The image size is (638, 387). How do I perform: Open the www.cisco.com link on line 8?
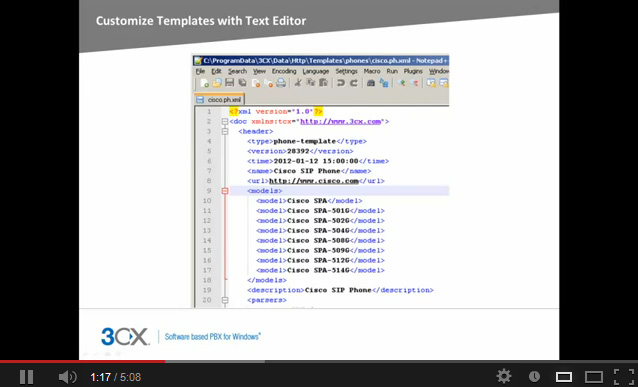314,181
